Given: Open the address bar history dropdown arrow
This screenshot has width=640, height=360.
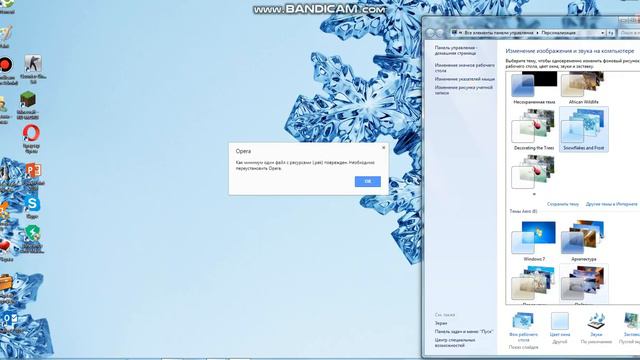Looking at the screenshot, I should (x=602, y=33).
